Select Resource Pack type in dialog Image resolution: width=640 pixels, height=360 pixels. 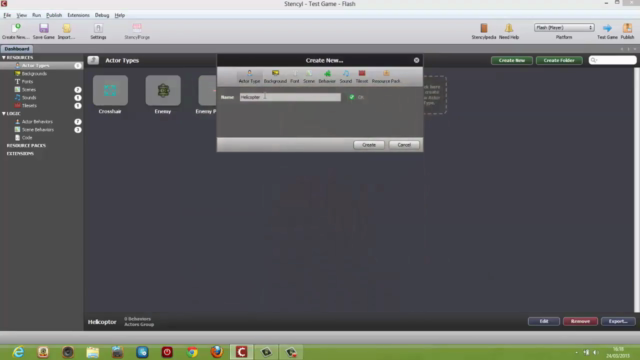(386, 76)
